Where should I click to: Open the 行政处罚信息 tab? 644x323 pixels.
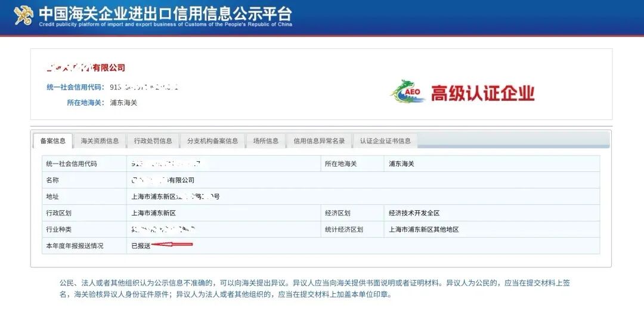click(153, 141)
